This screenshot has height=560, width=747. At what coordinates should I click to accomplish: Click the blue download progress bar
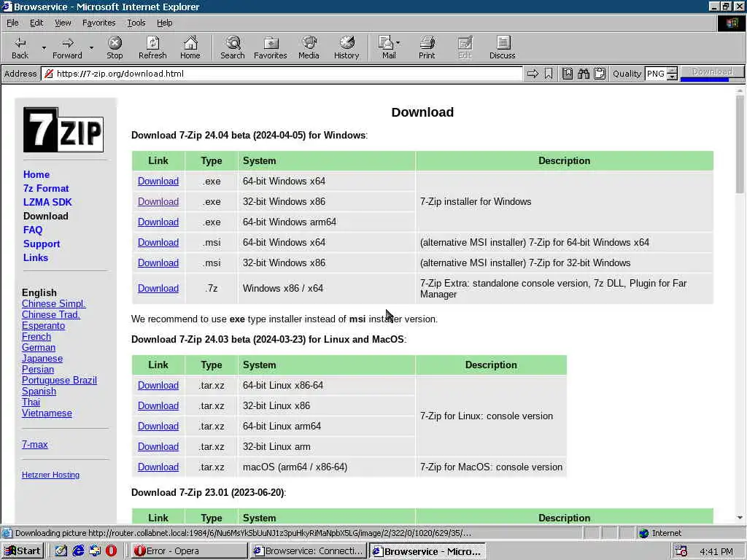click(x=705, y=79)
